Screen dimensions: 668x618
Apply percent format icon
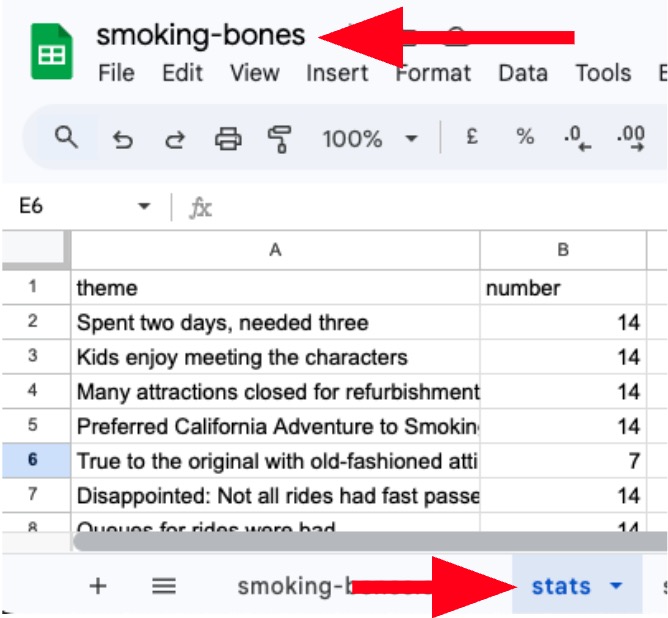click(525, 138)
